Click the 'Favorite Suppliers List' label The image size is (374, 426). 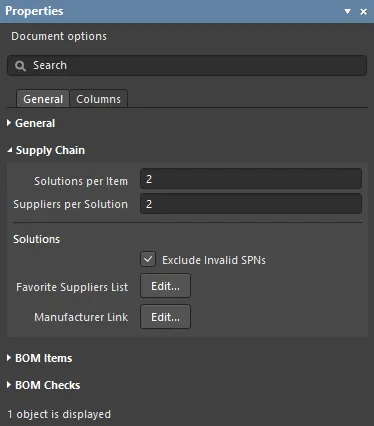point(72,287)
